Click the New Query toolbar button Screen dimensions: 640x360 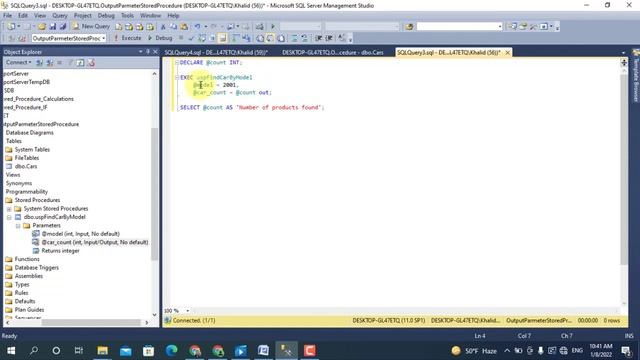pos(91,26)
